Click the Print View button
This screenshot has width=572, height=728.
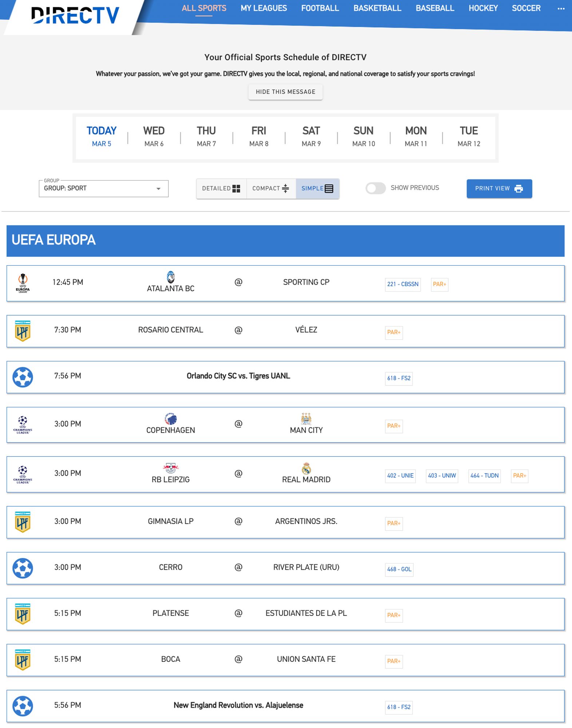pos(499,189)
